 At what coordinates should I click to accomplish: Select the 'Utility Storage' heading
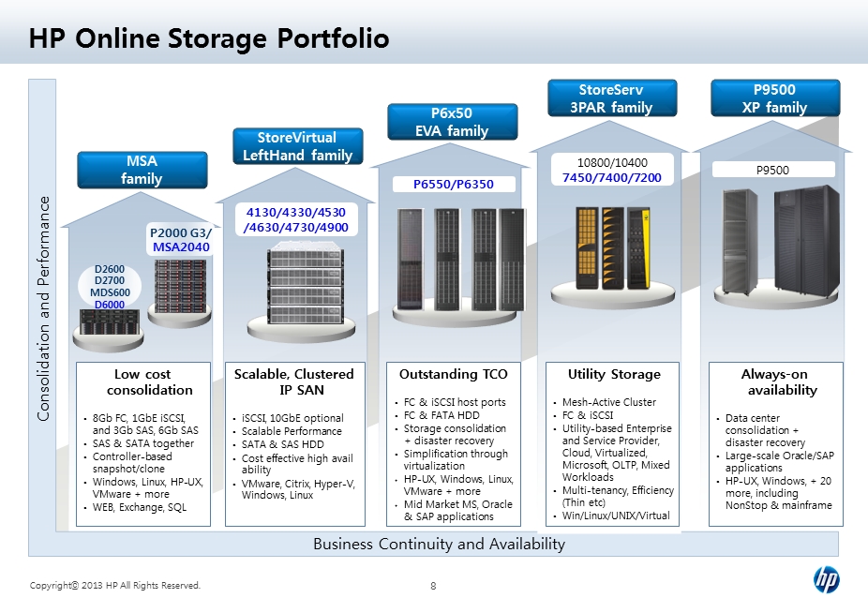coord(615,374)
